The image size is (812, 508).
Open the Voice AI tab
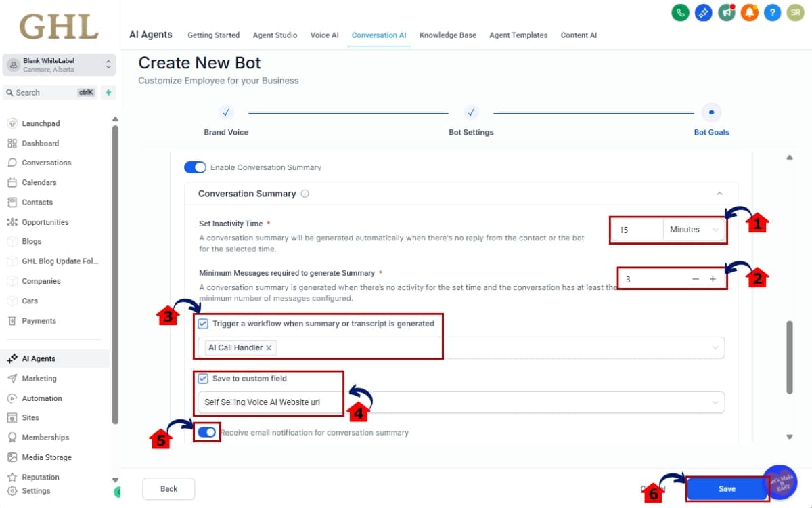[324, 35]
